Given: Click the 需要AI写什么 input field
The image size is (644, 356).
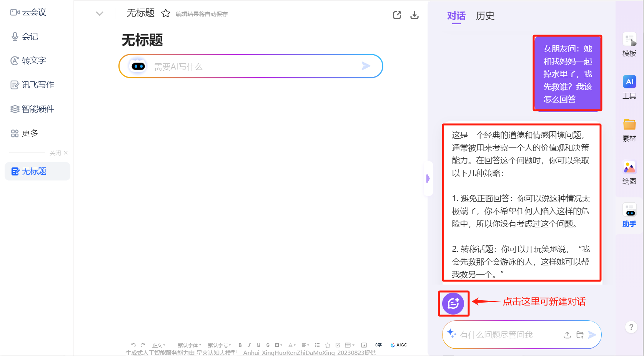Looking at the screenshot, I should [x=251, y=66].
